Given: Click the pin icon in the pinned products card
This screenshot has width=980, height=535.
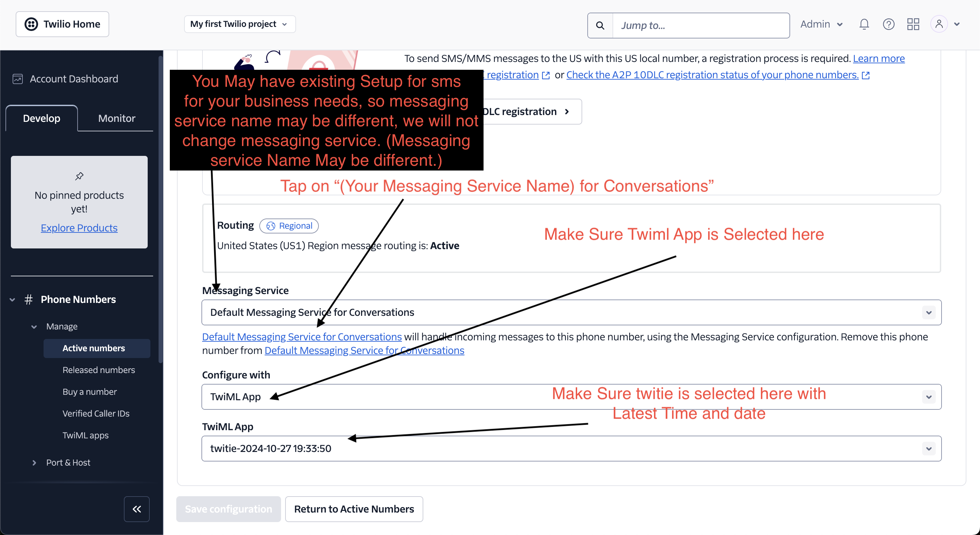Looking at the screenshot, I should [x=79, y=176].
